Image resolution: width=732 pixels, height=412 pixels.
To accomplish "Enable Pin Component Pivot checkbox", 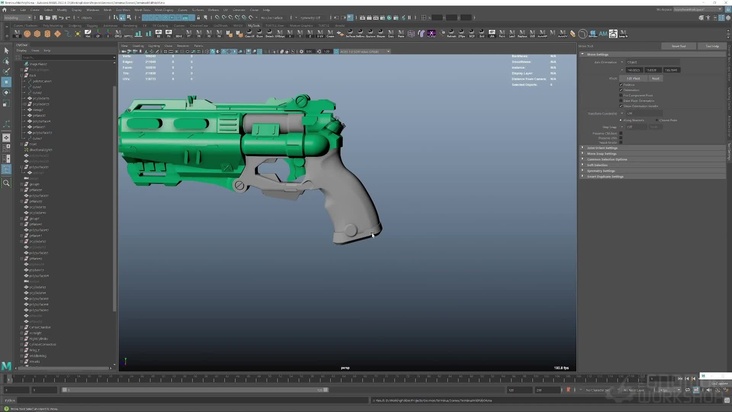I will tap(621, 95).
